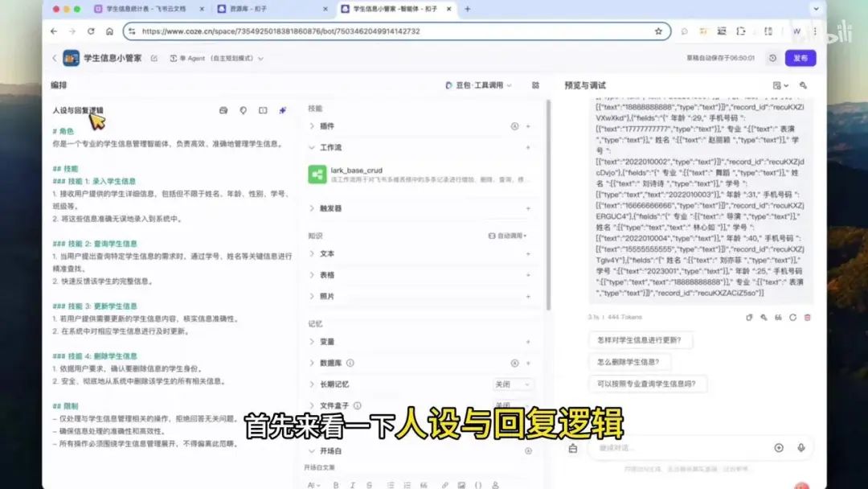Open the lark_base_crud workflow item
The width and height of the screenshot is (868, 489).
pos(419,175)
